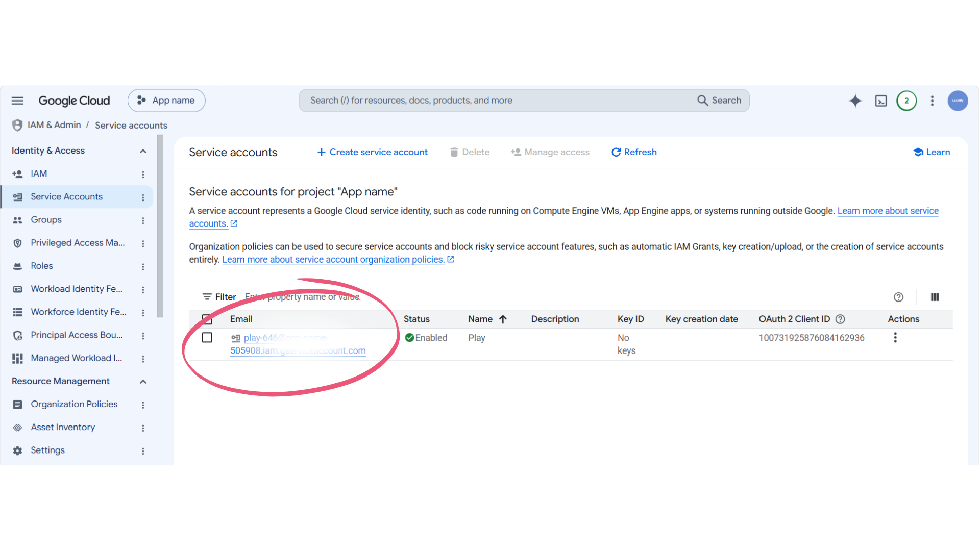Open Asset Inventory sidebar item

[x=63, y=428]
